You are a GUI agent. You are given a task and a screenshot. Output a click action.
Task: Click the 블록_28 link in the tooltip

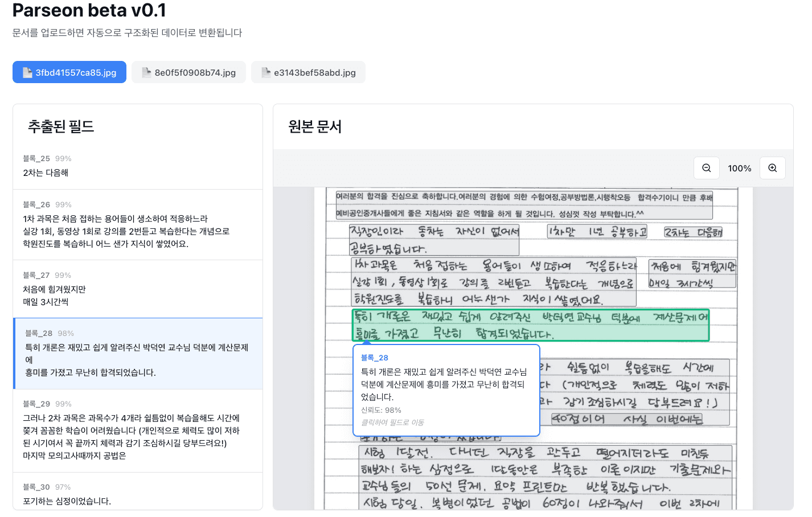coord(374,358)
